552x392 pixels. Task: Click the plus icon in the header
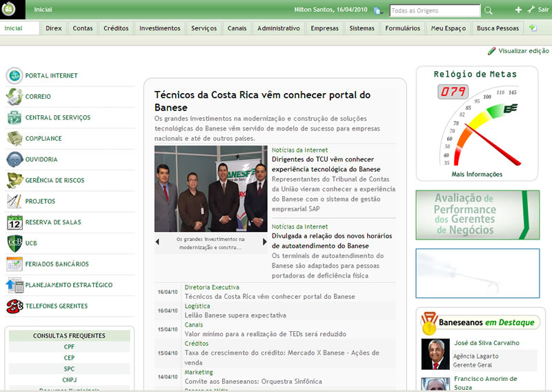coord(518,10)
